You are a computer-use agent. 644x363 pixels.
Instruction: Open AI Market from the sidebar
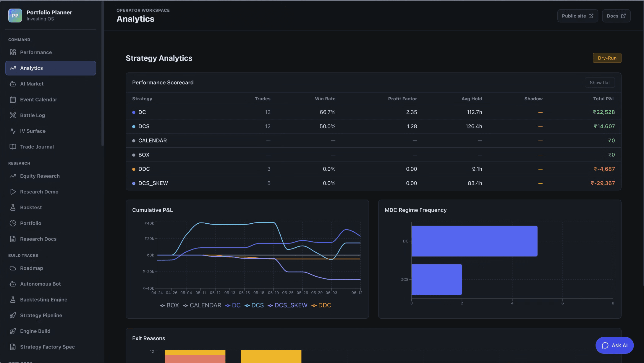51,84
